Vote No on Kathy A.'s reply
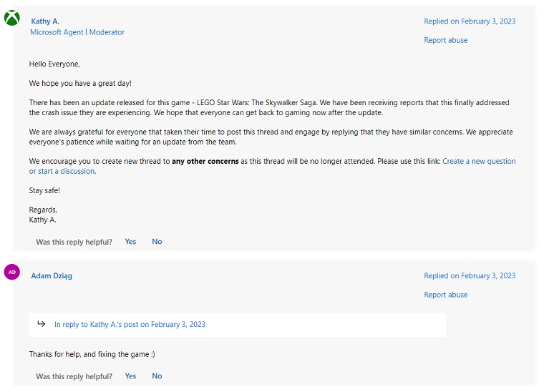 (x=157, y=242)
